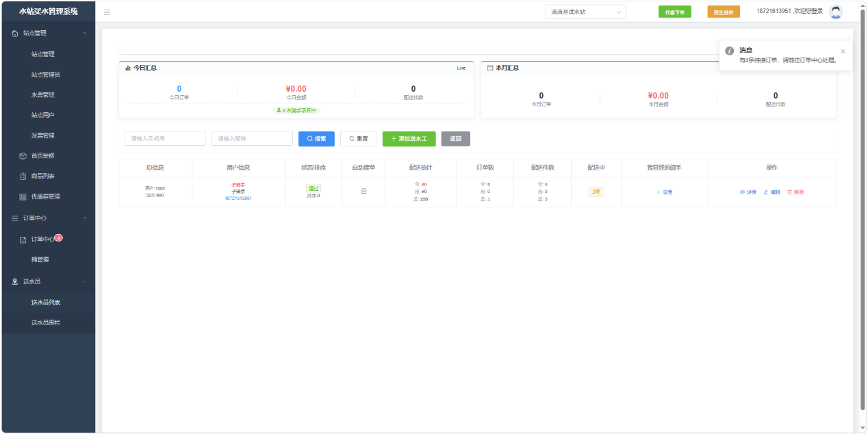Click the gray 返回 button
The width and height of the screenshot is (868, 434).
tap(456, 138)
